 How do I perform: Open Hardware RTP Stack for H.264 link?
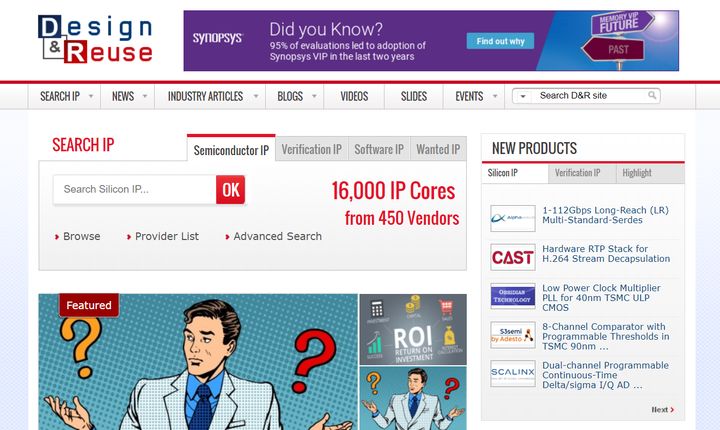tap(606, 254)
